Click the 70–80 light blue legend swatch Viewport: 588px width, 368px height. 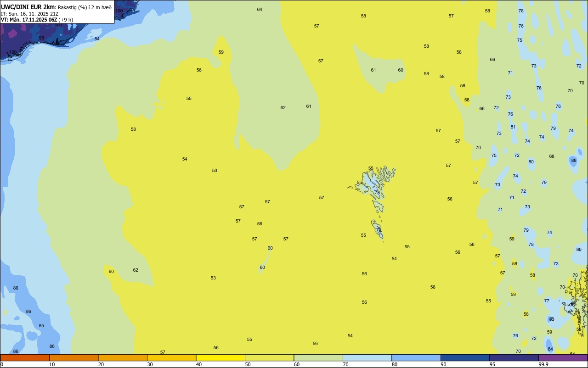pos(367,357)
